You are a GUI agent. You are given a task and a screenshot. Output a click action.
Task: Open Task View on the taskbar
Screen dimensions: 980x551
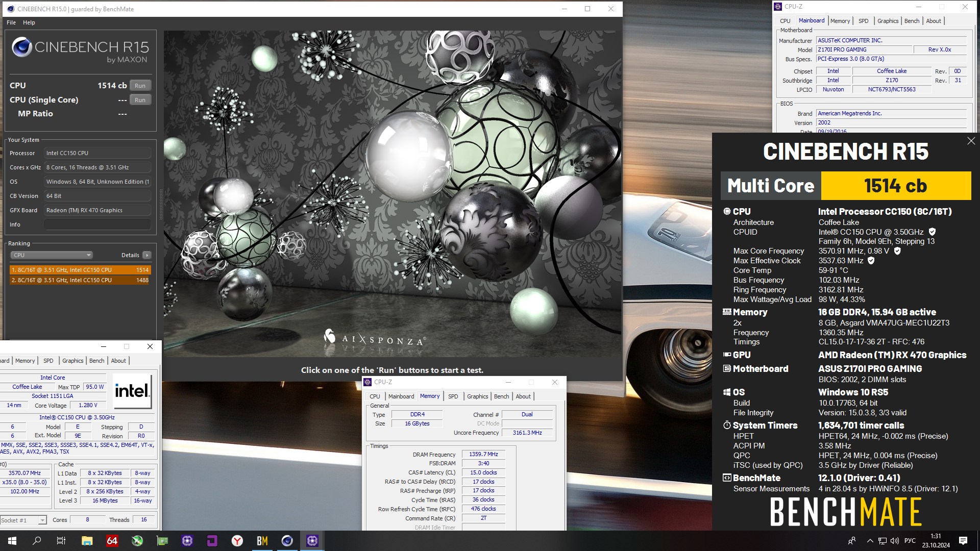61,541
